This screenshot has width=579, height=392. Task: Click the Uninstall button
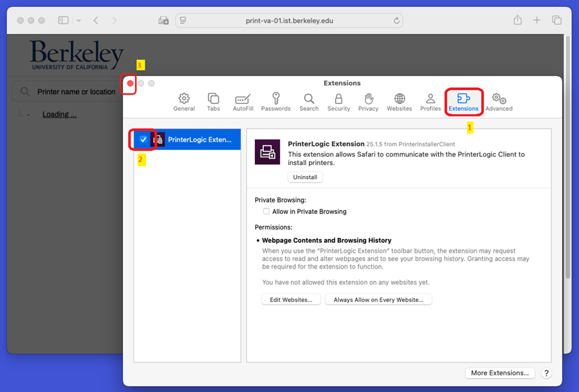click(x=305, y=177)
